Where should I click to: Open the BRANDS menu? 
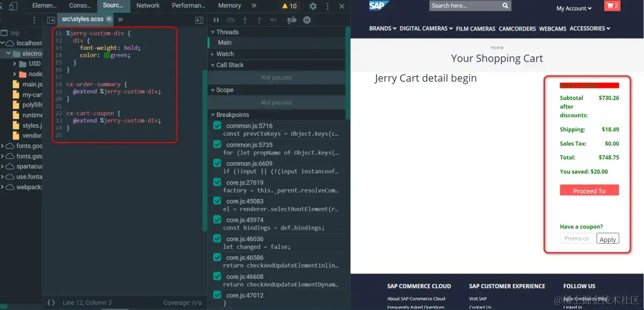(383, 28)
